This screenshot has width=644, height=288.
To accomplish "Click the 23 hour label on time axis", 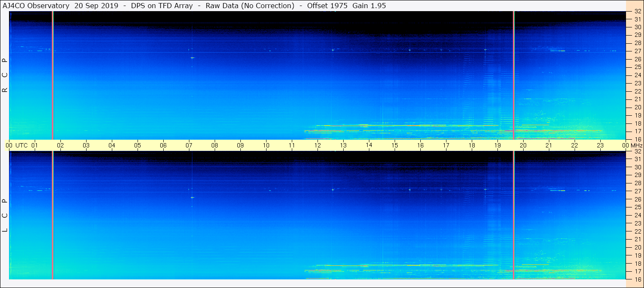I will [x=600, y=145].
